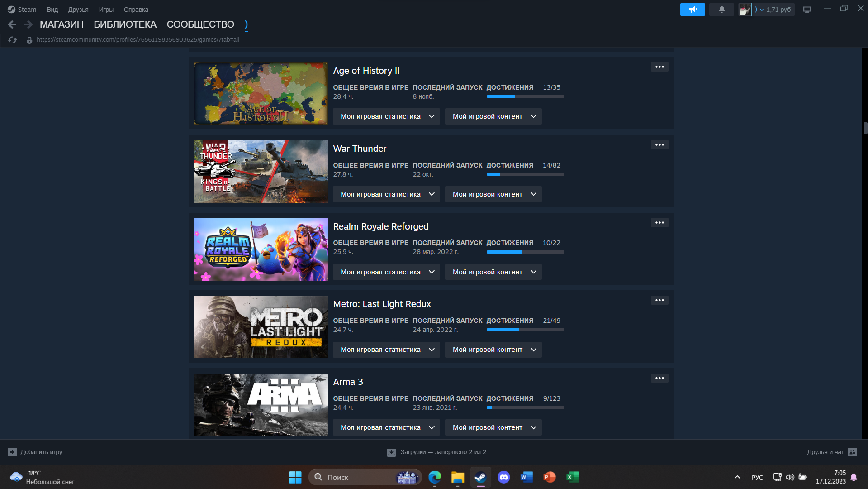Go forward with the right arrow
The width and height of the screenshot is (868, 489).
coord(28,24)
